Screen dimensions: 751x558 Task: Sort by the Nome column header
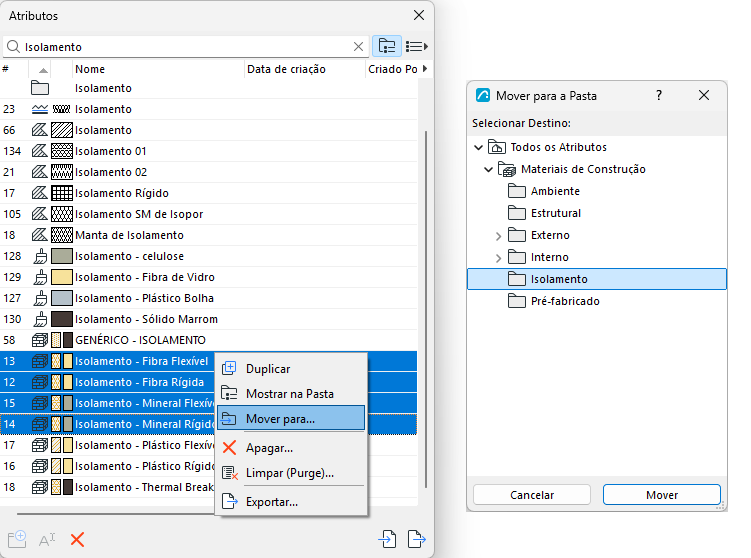[x=158, y=69]
